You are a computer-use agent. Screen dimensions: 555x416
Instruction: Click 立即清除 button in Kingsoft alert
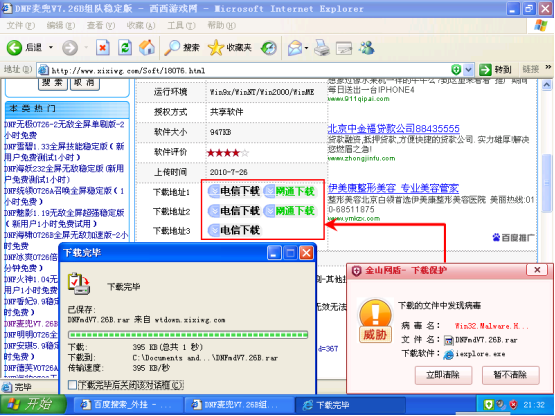(443, 375)
